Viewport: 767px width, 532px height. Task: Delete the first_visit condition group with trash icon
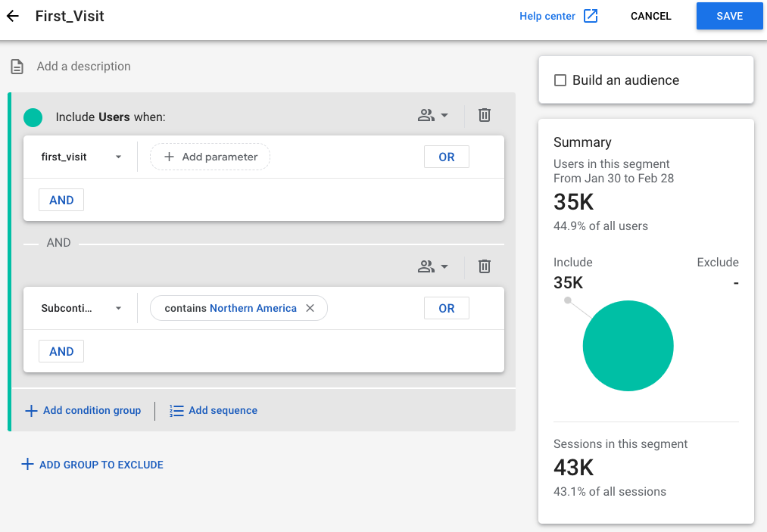click(485, 115)
